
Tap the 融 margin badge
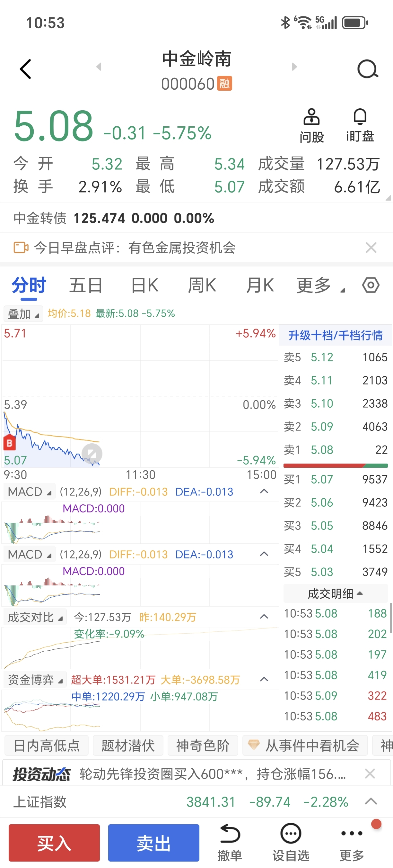(x=224, y=84)
